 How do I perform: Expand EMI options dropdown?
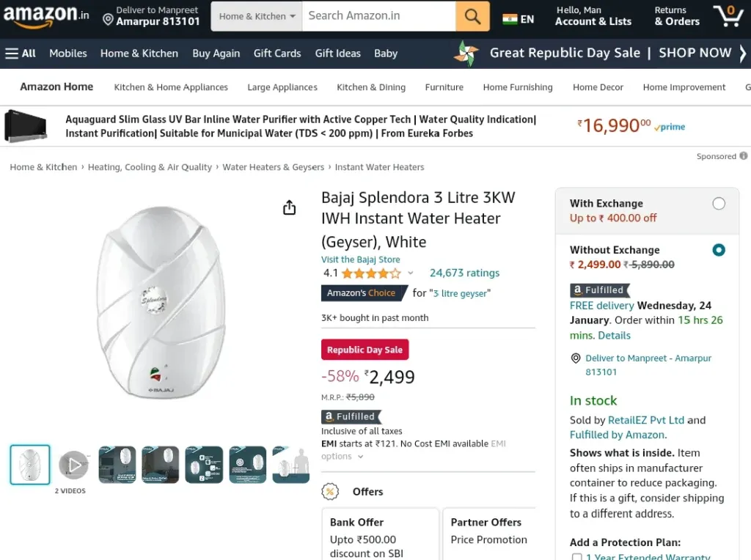click(342, 456)
